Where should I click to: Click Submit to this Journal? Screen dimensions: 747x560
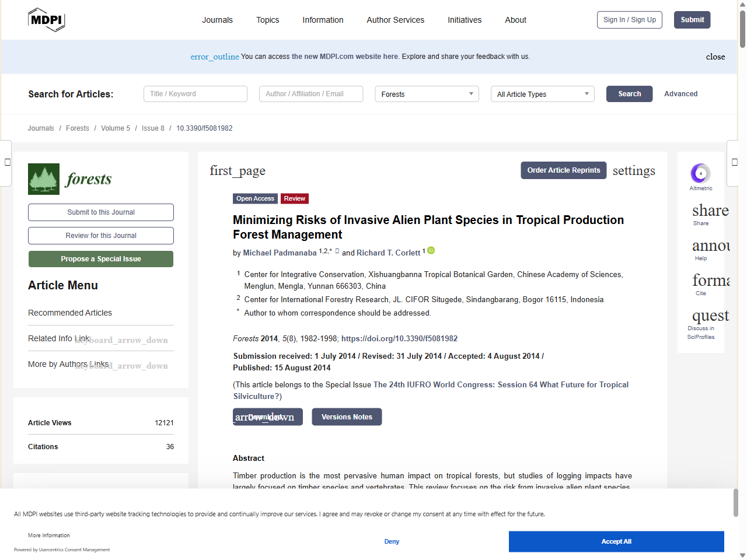[x=101, y=212]
